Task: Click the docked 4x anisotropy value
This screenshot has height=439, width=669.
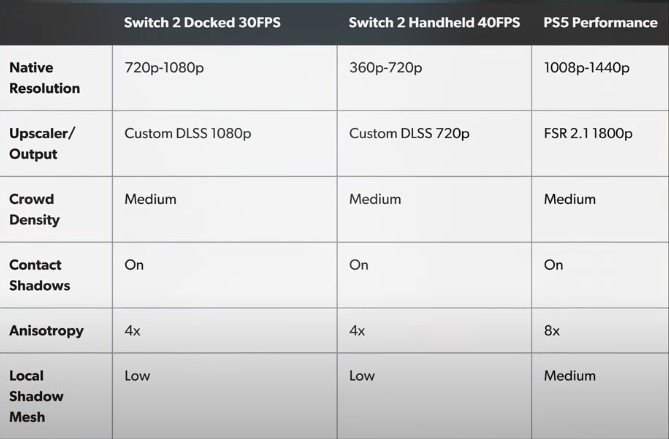Action: click(132, 331)
